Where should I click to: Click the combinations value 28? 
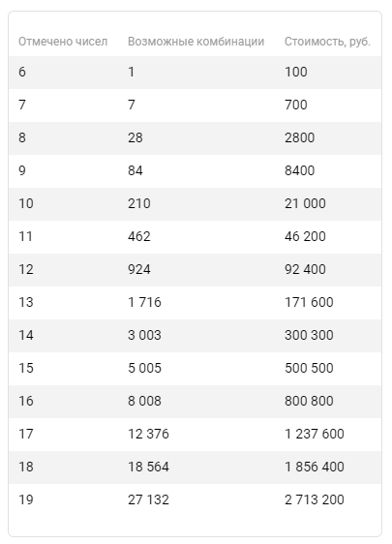[136, 137]
